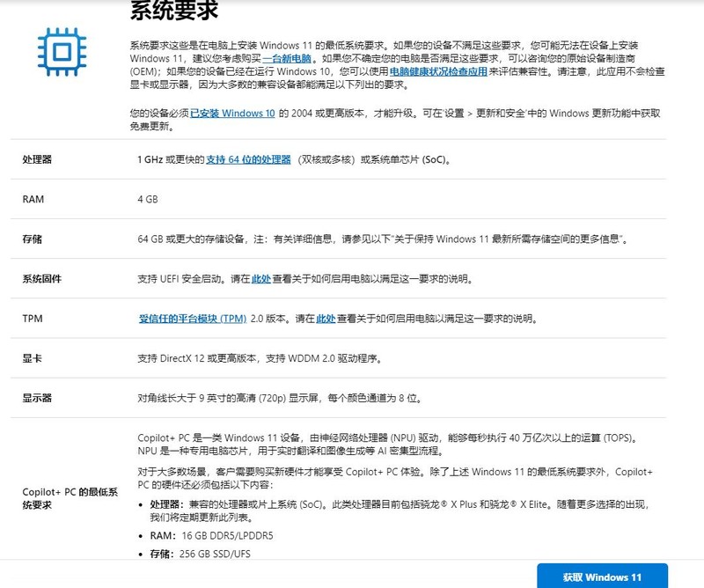The height and width of the screenshot is (588, 704).
Task: Select the 'Copilot+ PC 的最低系统要求' label
Action: click(x=70, y=498)
